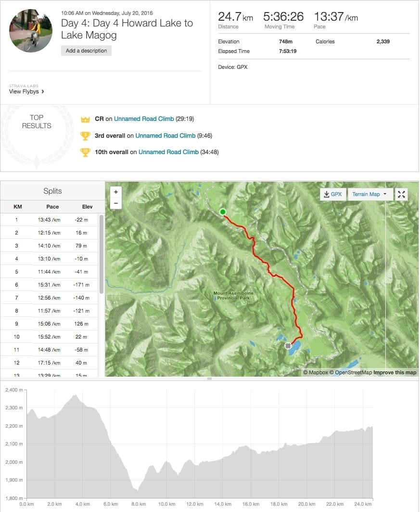Click the athlete profile photo
Image resolution: width=420 pixels, height=512 pixels.
click(31, 30)
